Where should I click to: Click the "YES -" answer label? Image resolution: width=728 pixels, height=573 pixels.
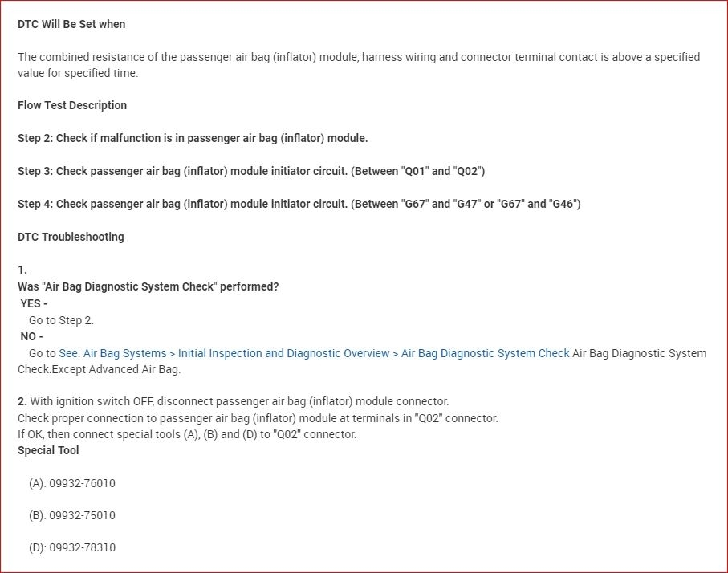(x=35, y=303)
